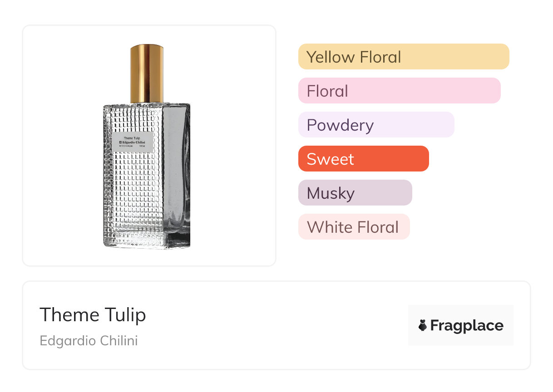Viewport: 553px width, 392px height.
Task: Select the pink Floral accord bar
Action: click(399, 91)
